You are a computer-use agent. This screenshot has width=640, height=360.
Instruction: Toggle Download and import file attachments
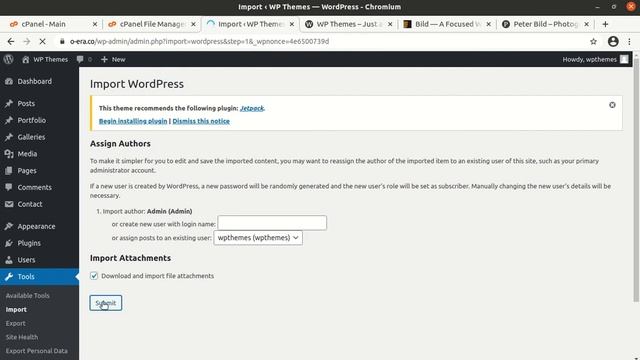[94, 276]
